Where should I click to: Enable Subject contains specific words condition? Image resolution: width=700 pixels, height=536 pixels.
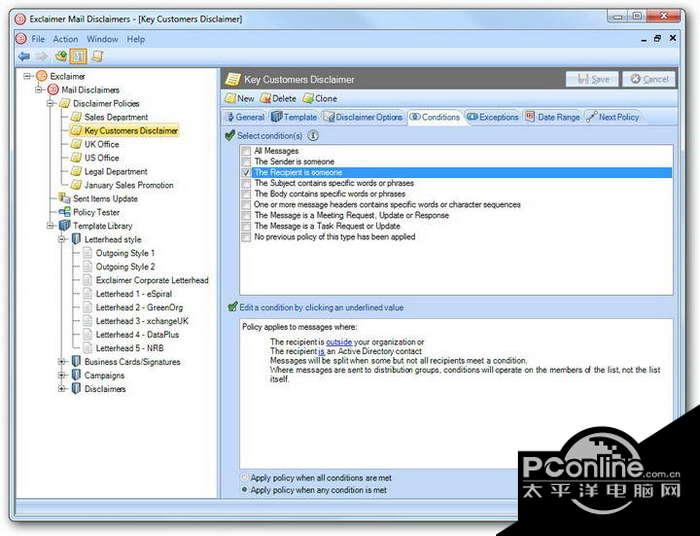[246, 183]
